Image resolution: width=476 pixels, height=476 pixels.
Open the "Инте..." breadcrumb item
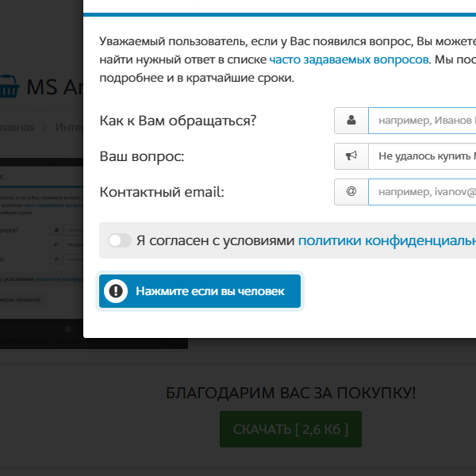pos(69,126)
